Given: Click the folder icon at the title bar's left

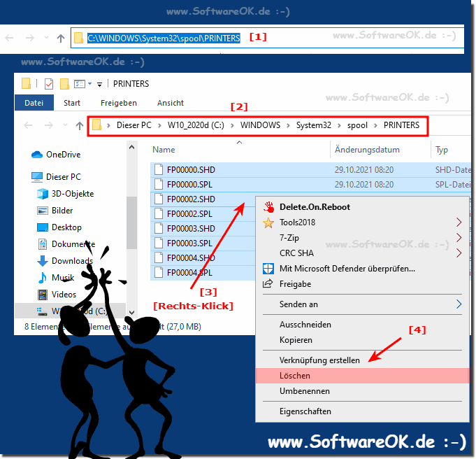Looking at the screenshot, I should click(x=26, y=83).
